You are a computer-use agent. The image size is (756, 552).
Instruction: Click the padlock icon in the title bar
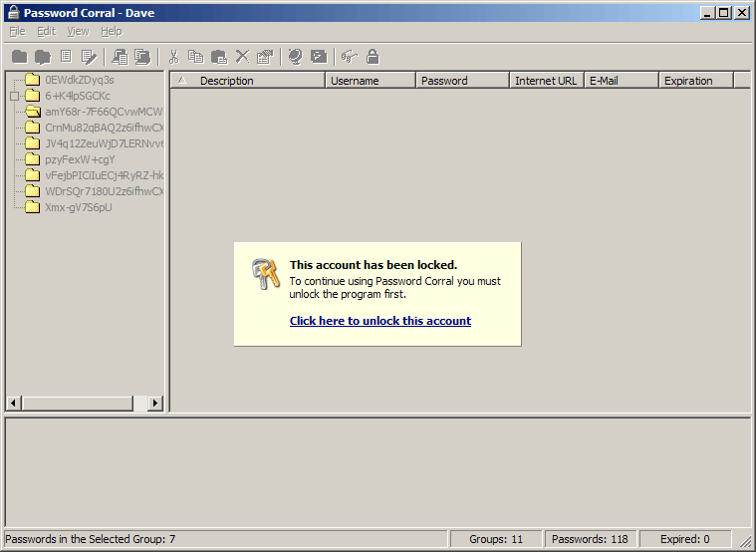(x=14, y=12)
